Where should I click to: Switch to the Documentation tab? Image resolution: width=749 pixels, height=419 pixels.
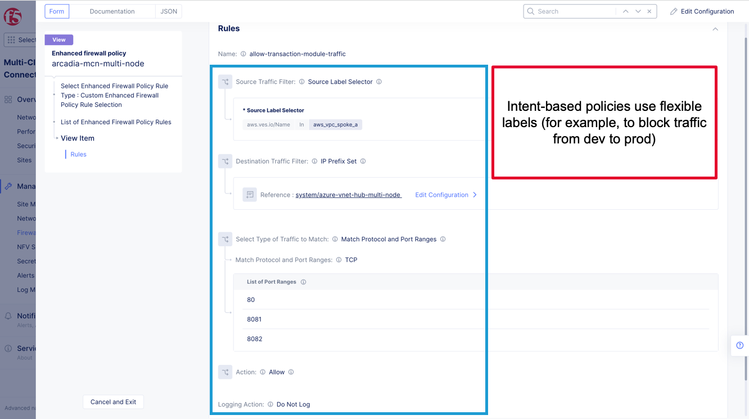(112, 11)
